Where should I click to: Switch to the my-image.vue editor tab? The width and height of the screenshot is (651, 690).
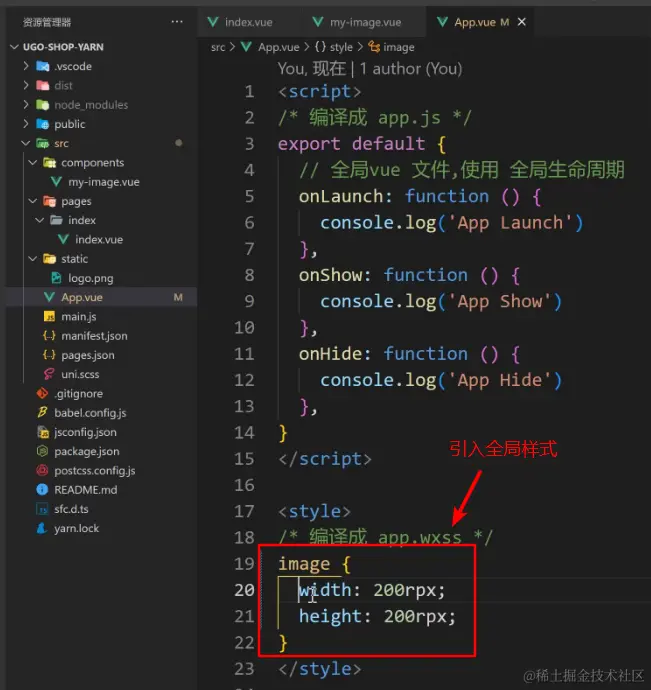click(x=364, y=22)
